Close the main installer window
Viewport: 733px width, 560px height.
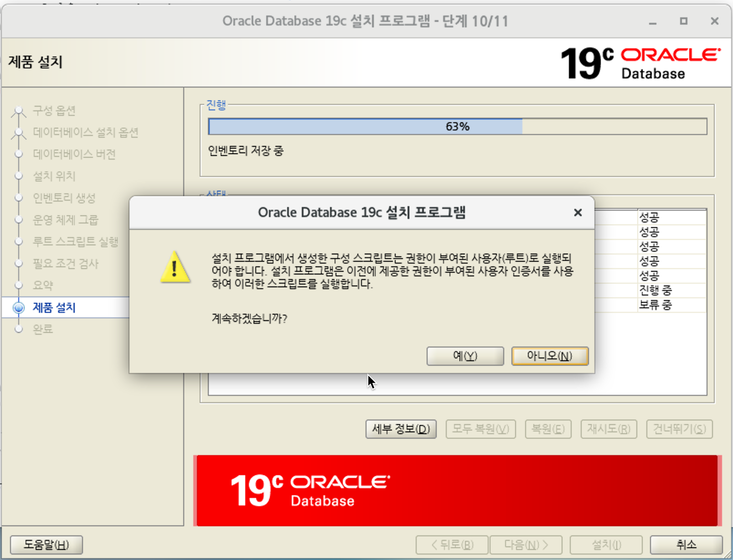coord(714,21)
